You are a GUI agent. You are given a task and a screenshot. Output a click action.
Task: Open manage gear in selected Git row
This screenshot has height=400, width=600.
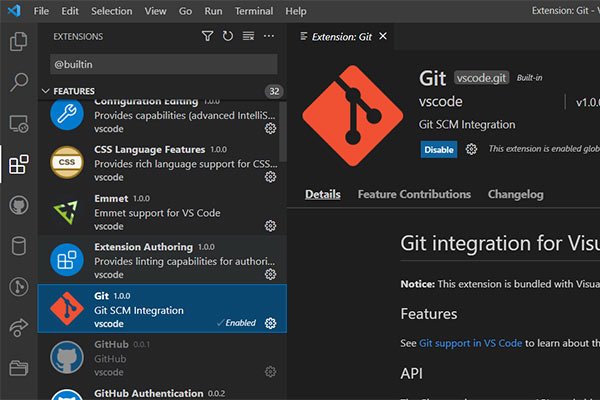[x=271, y=323]
